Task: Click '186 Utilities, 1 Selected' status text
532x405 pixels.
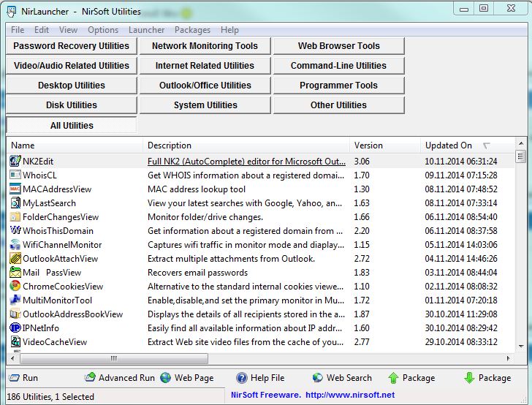Action: (50, 396)
